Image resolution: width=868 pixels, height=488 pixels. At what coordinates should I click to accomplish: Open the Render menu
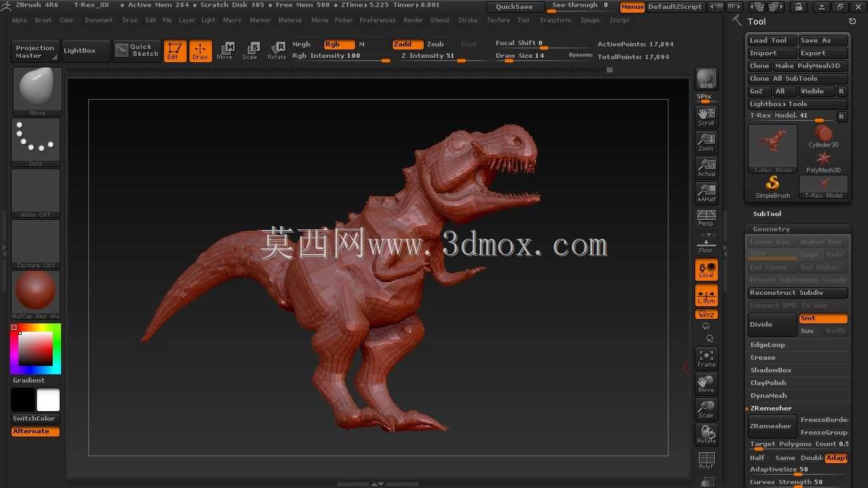click(413, 20)
